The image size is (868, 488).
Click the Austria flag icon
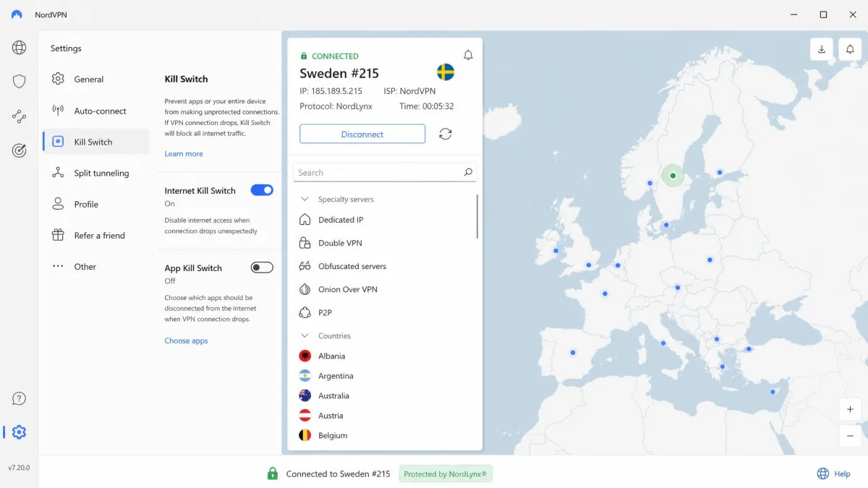pyautogui.click(x=305, y=416)
